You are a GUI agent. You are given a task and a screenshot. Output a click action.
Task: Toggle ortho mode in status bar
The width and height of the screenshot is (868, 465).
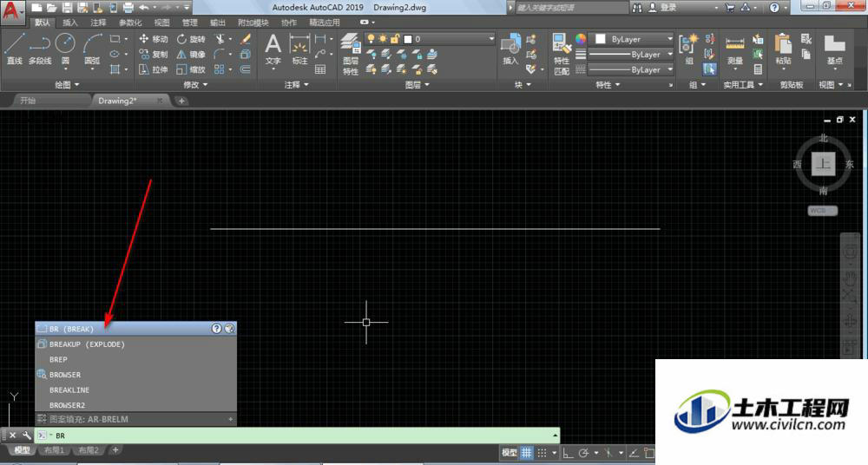tap(568, 452)
